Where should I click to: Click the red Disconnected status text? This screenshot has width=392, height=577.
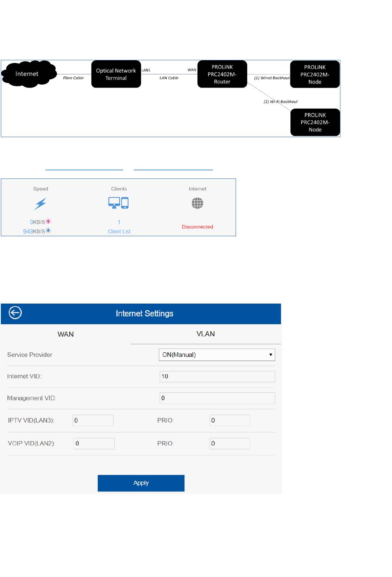197,227
